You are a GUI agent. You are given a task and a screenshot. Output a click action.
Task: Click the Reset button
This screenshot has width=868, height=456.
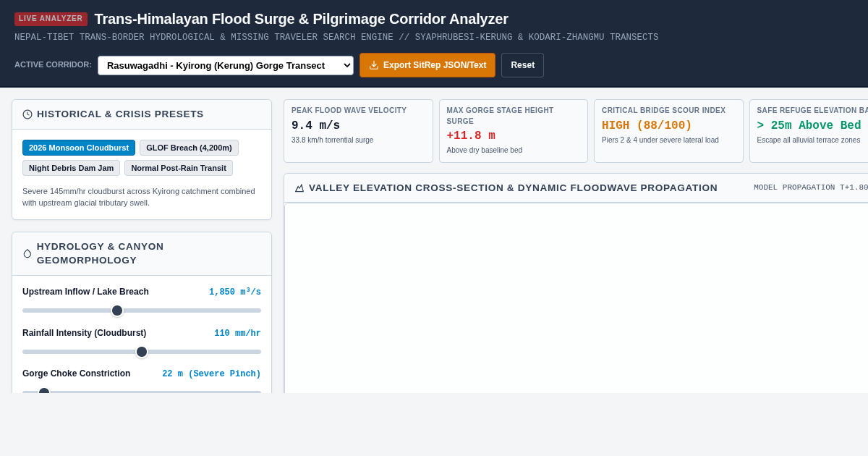(522, 65)
